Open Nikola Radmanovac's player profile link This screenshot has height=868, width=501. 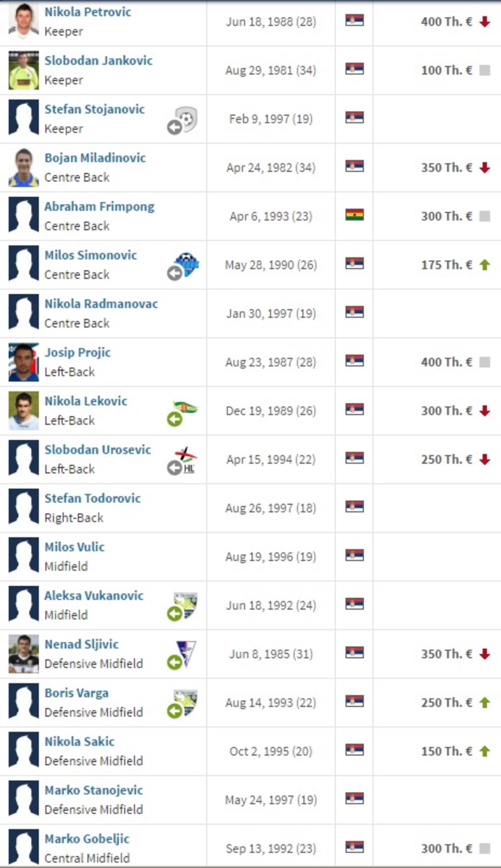pos(101,304)
